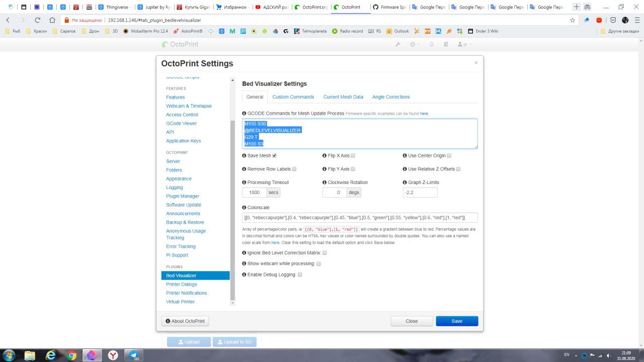Open the Virtual Printer plugin settings
This screenshot has height=362, width=644.
tap(180, 302)
